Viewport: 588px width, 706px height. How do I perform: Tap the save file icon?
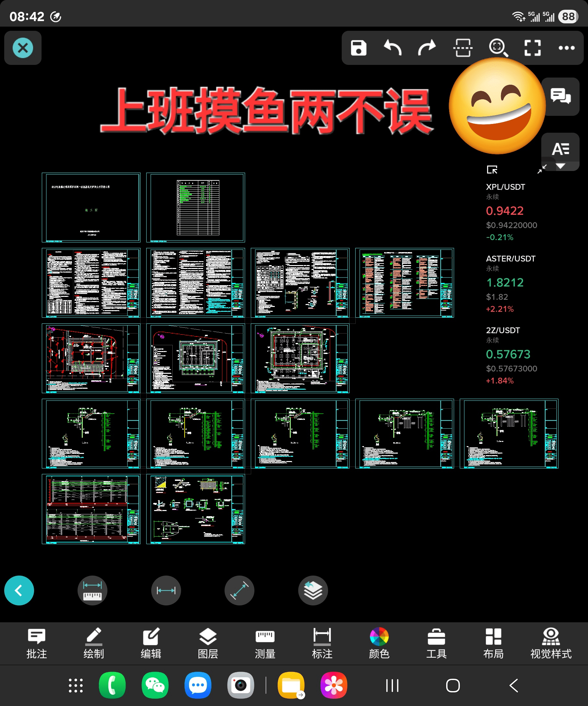click(x=358, y=48)
